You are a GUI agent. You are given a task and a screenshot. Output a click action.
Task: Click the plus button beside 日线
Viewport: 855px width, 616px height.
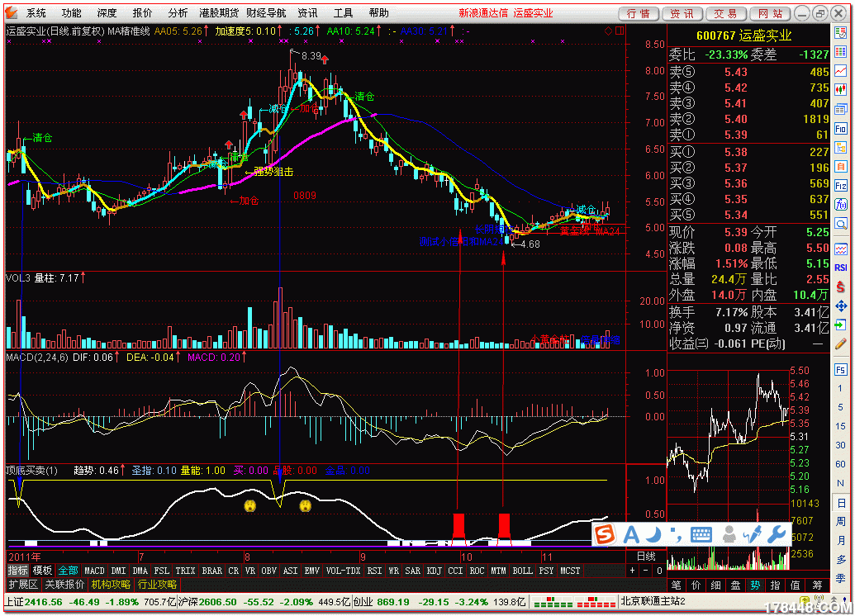pos(632,571)
